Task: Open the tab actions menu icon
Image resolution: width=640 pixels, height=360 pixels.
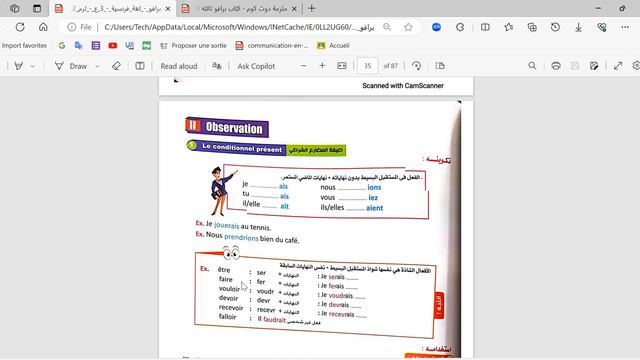Action: (37, 8)
